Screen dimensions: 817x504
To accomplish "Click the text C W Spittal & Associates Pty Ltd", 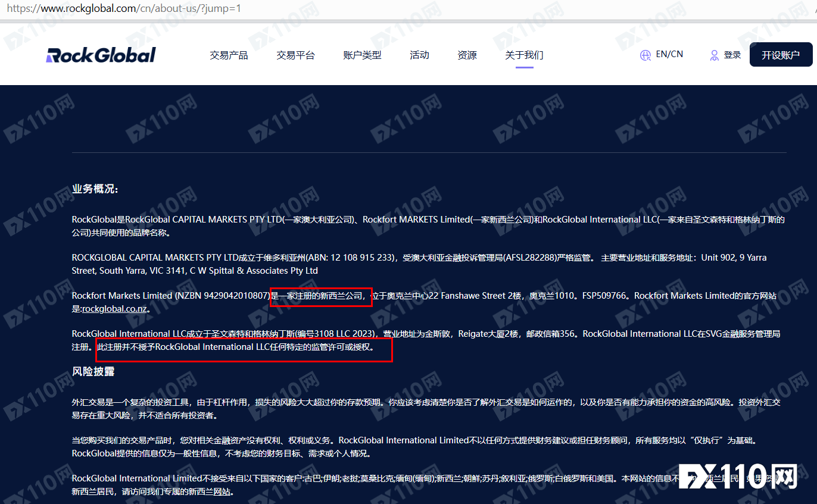I will click(254, 271).
